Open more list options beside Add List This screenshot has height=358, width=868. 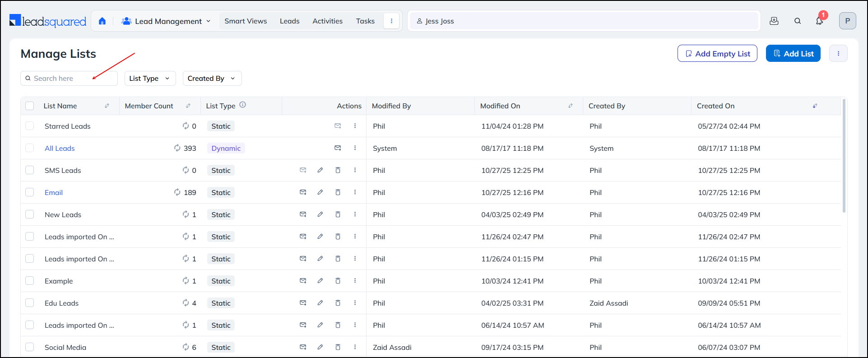(x=838, y=53)
